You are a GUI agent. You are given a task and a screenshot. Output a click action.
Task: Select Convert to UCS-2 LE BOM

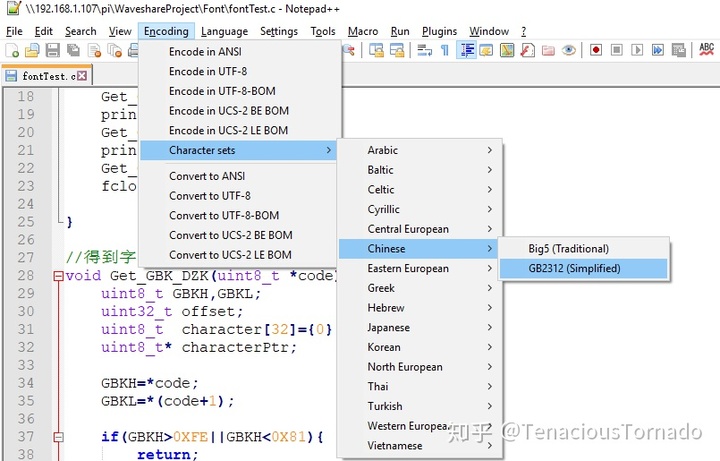coord(240,255)
